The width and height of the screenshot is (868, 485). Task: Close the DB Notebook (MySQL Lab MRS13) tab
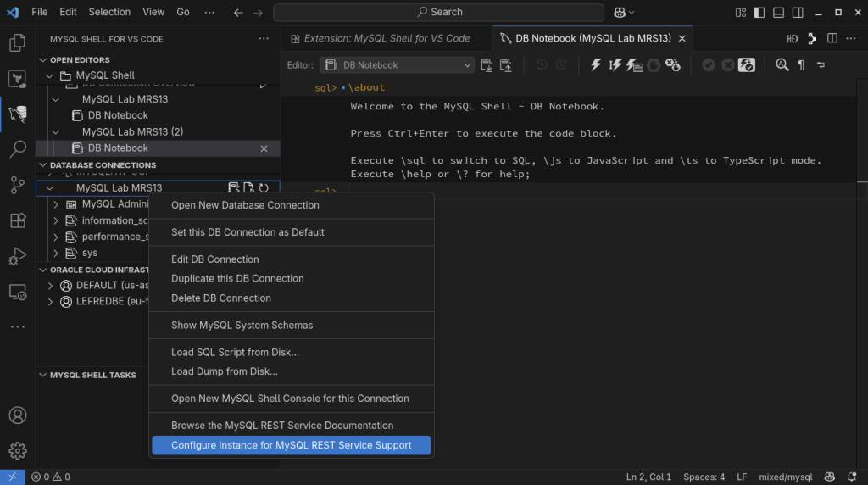point(682,38)
